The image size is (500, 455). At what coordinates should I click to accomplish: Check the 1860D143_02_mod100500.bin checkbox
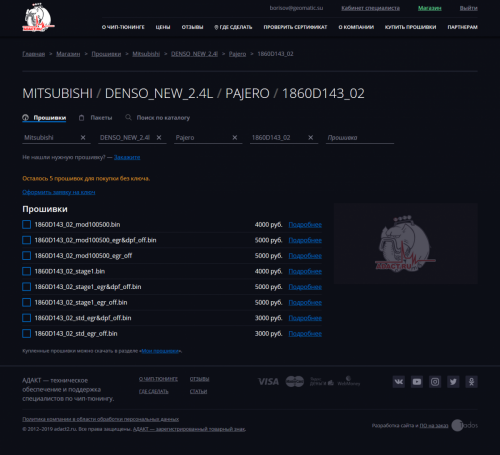[x=27, y=224]
